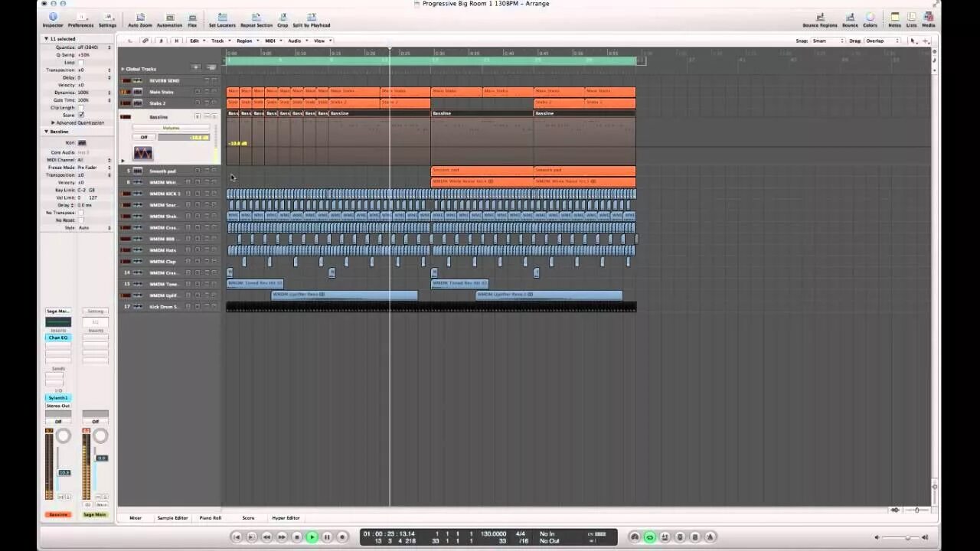
Task: Toggle the Inspector panel from the toolbar
Action: click(53, 20)
